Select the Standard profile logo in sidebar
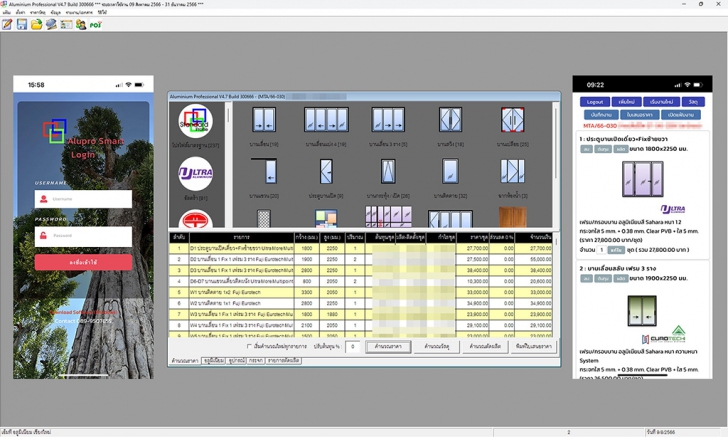The width and height of the screenshot is (728, 437). click(x=196, y=122)
